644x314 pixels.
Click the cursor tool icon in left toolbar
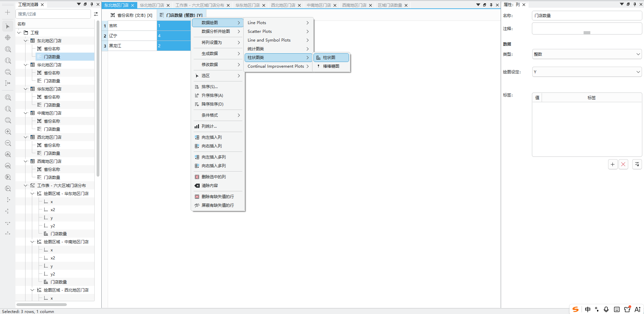8,83
